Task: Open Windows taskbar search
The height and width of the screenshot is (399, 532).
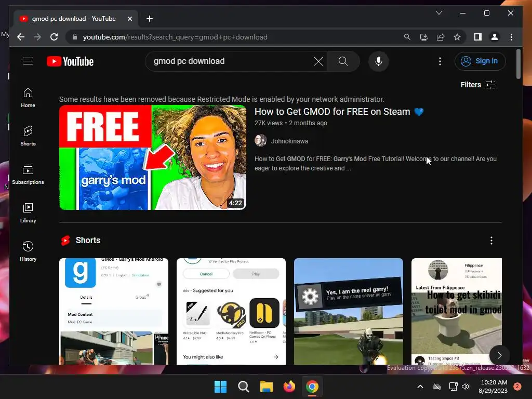Action: (x=243, y=387)
